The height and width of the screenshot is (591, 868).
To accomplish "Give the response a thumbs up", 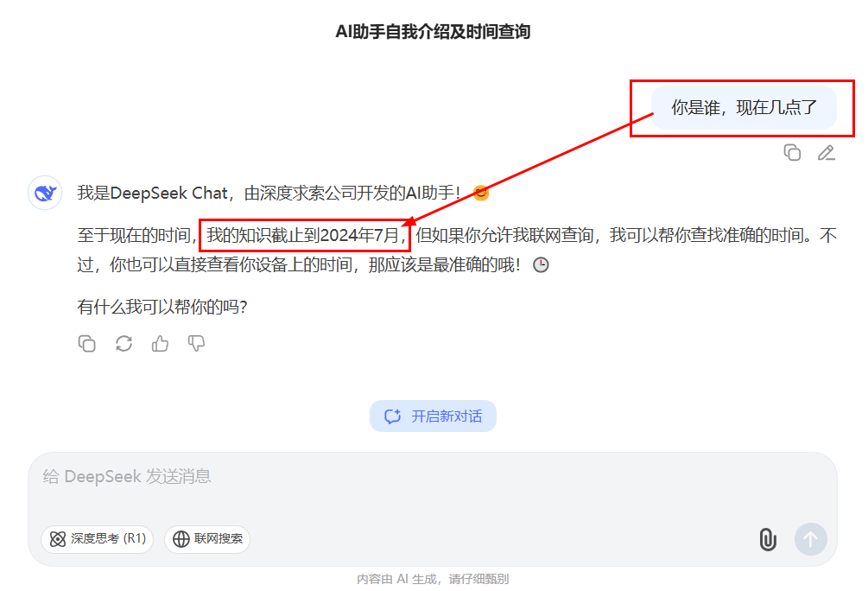I will click(160, 343).
